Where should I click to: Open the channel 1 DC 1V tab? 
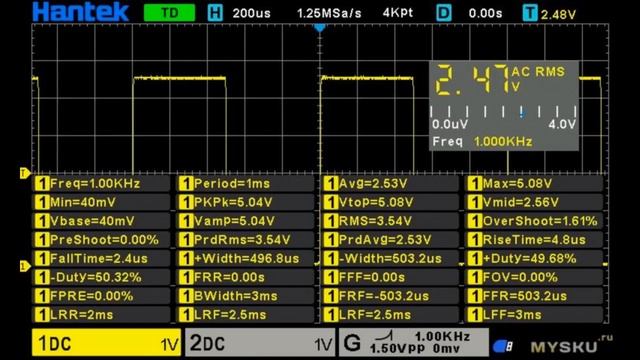pyautogui.click(x=106, y=343)
